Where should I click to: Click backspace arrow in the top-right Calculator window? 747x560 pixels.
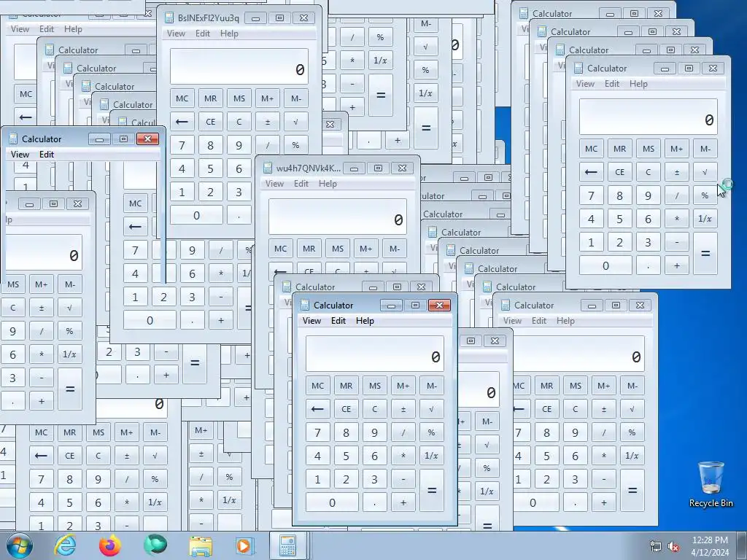[591, 172]
